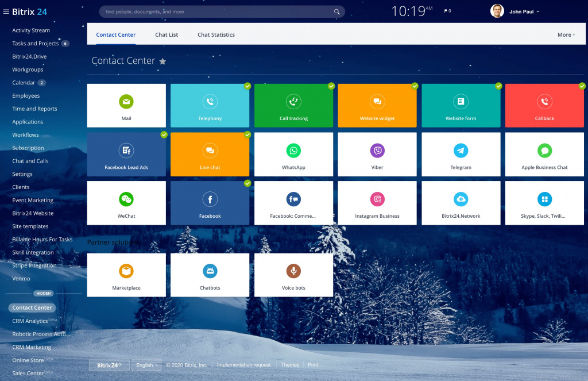Switch to the Chat Statistics tab
The height and width of the screenshot is (381, 588).
click(x=216, y=34)
